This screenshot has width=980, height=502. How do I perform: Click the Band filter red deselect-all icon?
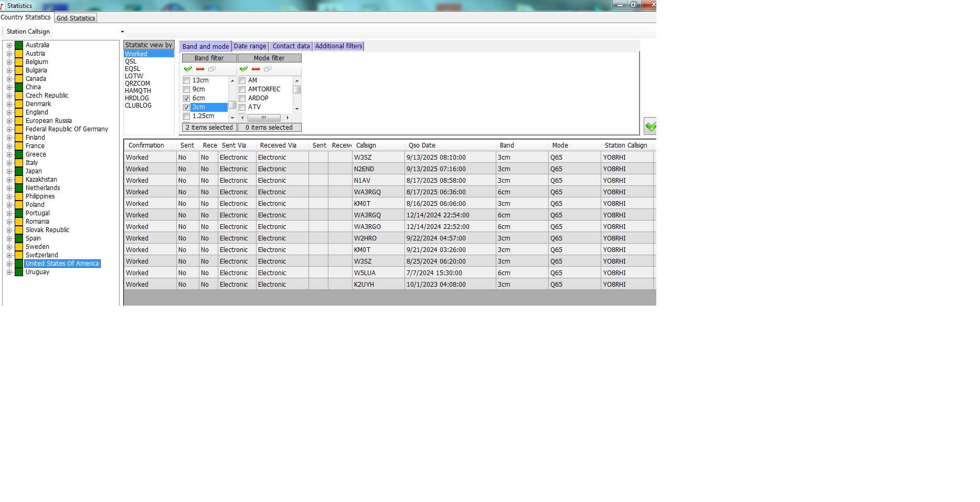(x=200, y=69)
